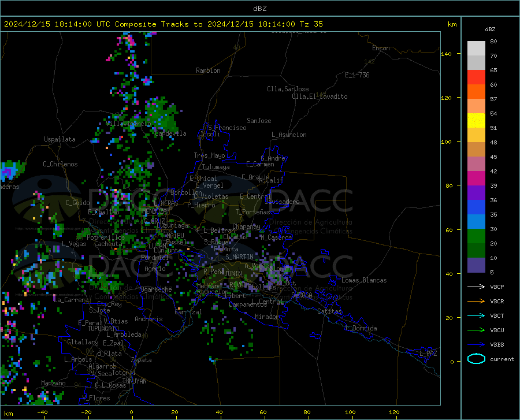Click the 'Divisadero' map label
Screen dimensions: 520x420
[x=282, y=202]
